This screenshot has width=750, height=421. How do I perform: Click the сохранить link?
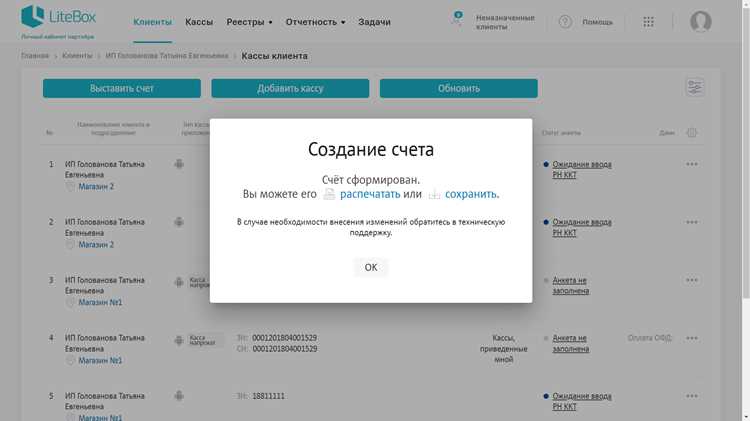point(472,194)
